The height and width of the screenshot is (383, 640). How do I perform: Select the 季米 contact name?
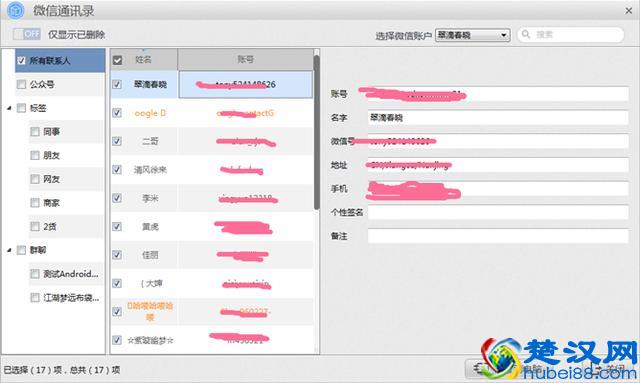[150, 198]
